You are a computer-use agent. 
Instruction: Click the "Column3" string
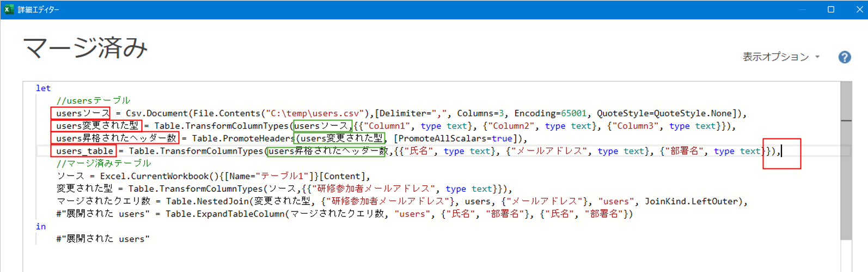633,126
